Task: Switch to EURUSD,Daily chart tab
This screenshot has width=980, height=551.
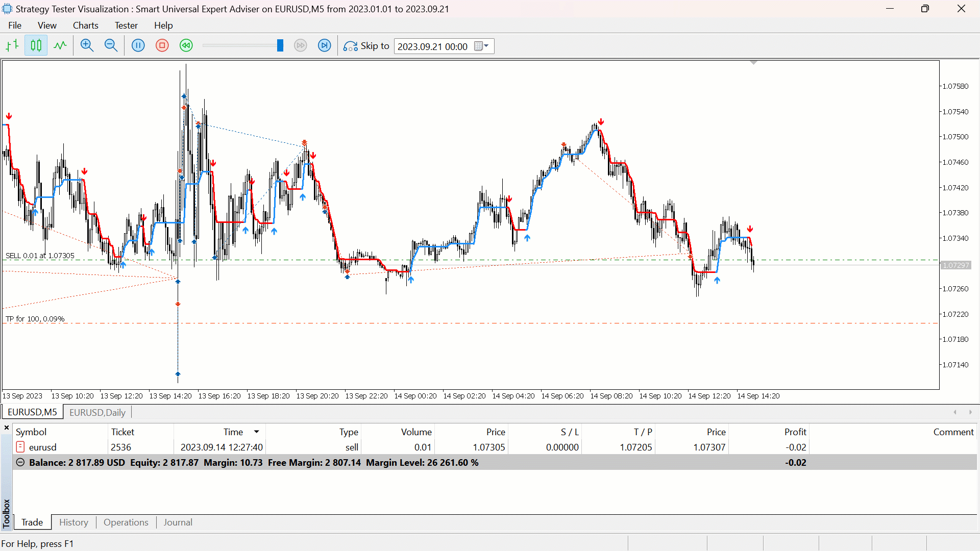Action: click(x=97, y=412)
